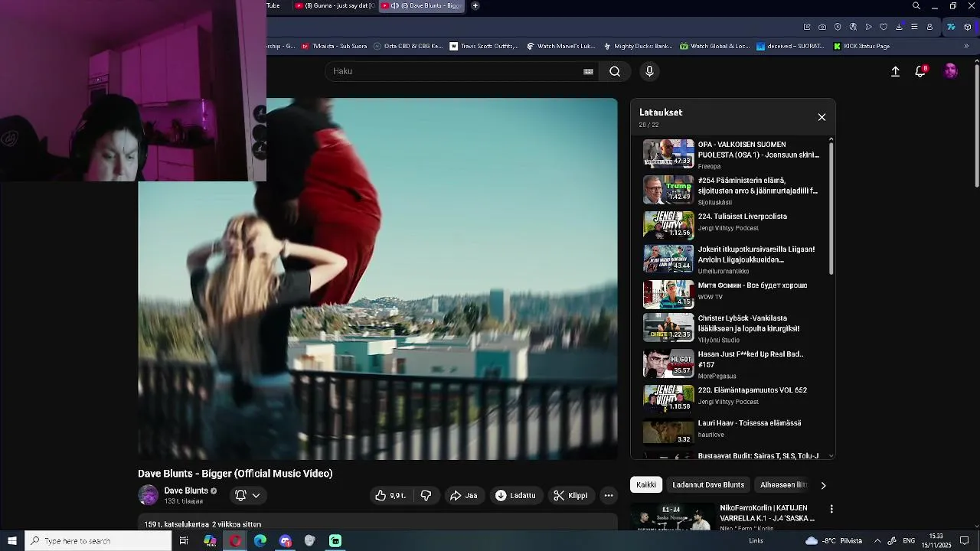This screenshot has height=551, width=980.
Task: Open TVkaista - Sub Suora bookmark
Action: (335, 46)
